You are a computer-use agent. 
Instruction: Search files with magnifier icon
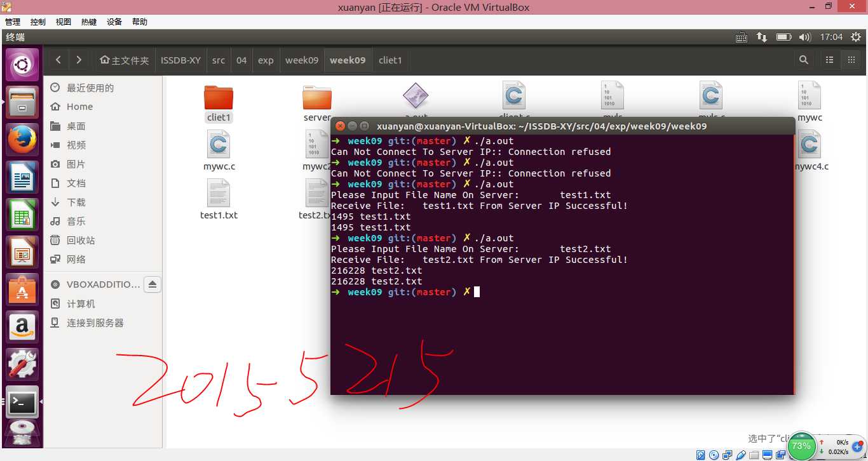[804, 60]
